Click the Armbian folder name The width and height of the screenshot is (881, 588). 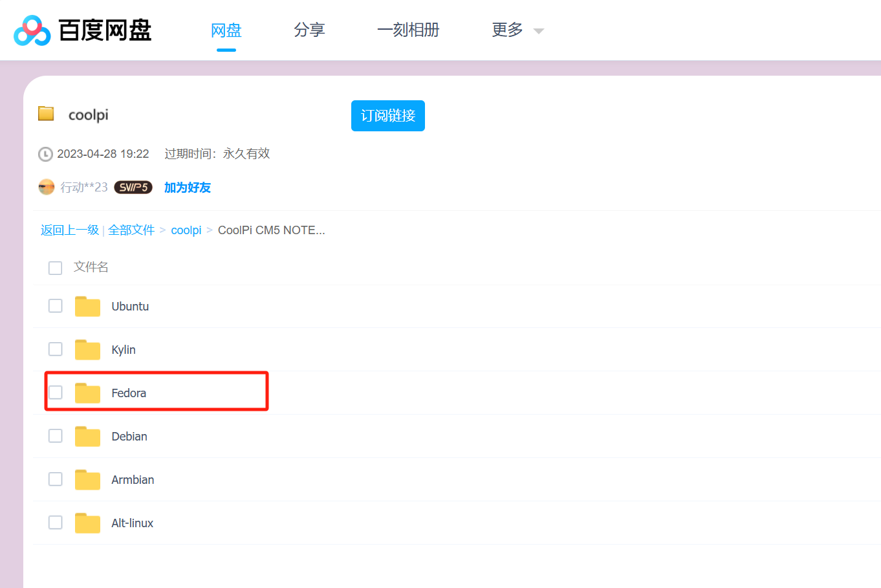[x=133, y=480]
